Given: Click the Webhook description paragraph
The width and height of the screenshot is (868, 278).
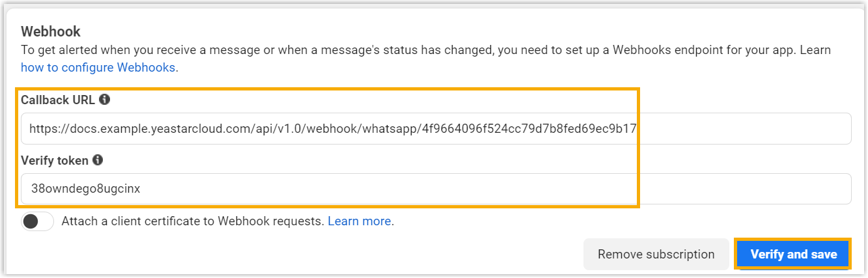Looking at the screenshot, I should coord(417,50).
